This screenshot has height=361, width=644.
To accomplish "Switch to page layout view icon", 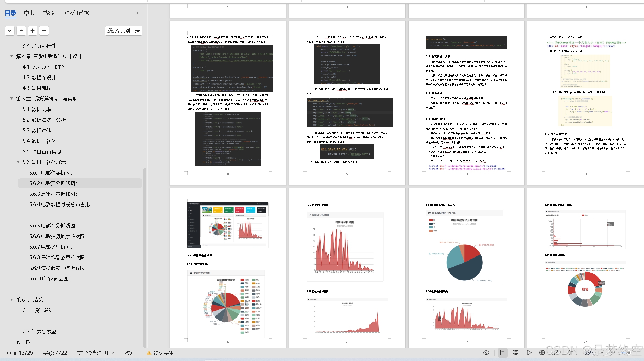I will coord(503,353).
